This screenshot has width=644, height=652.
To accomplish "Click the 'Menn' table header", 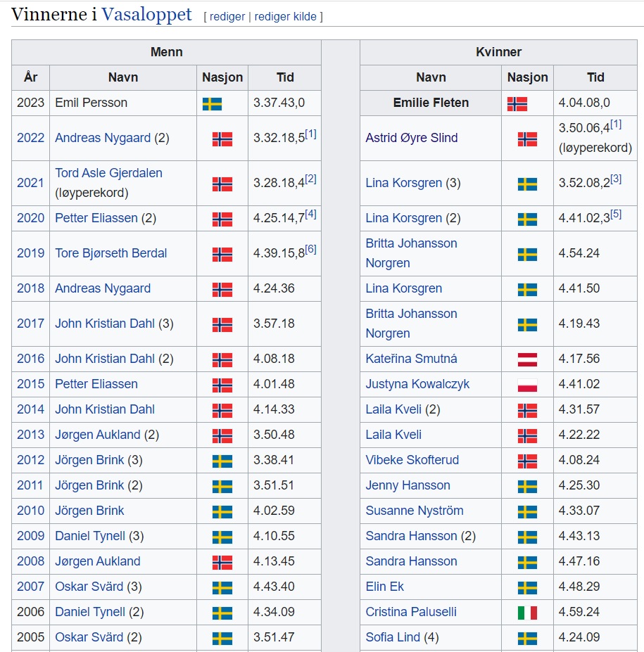I will coord(166,52).
